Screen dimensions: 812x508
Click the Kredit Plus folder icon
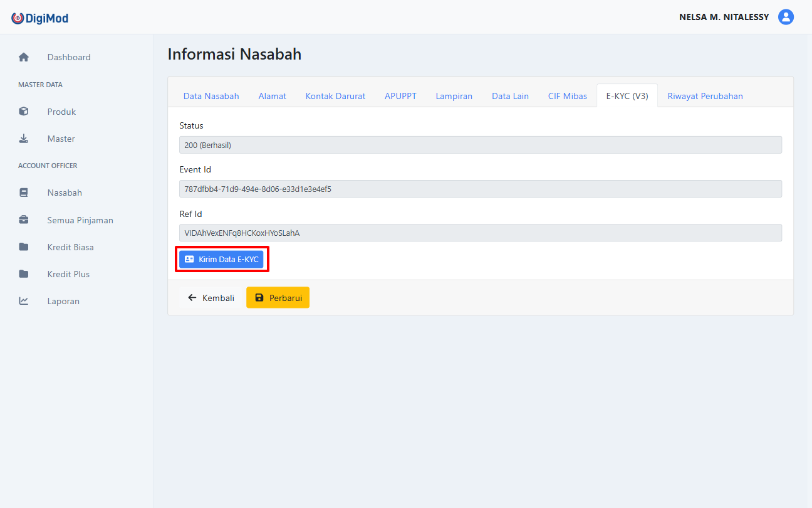[x=24, y=274]
